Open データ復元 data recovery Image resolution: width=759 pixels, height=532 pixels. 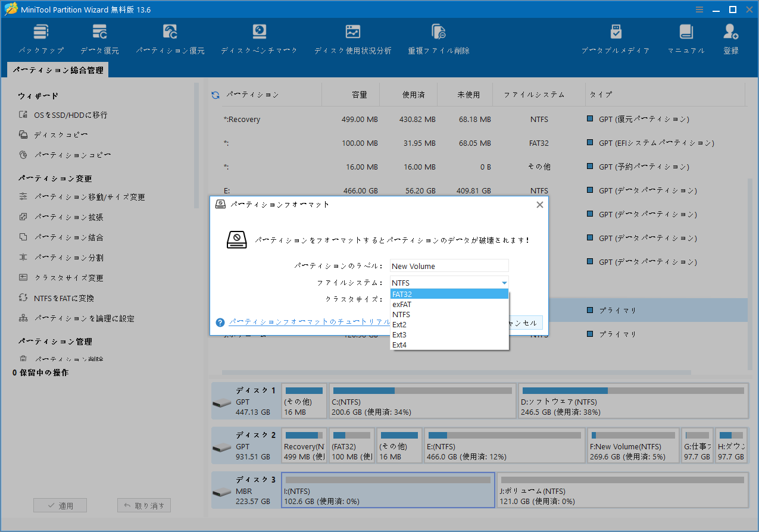[x=99, y=40]
